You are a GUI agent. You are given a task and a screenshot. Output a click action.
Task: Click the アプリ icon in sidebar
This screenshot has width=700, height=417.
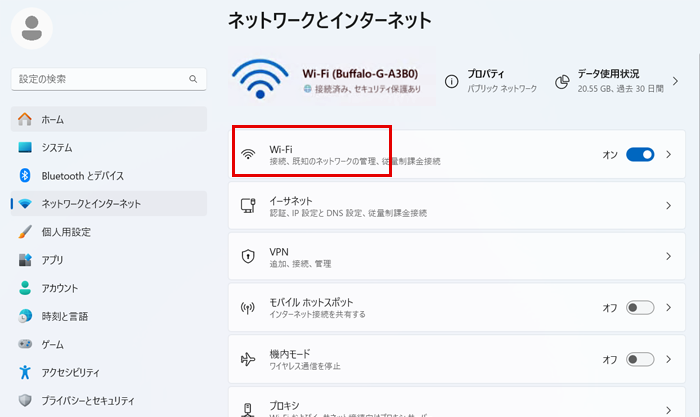tap(25, 260)
